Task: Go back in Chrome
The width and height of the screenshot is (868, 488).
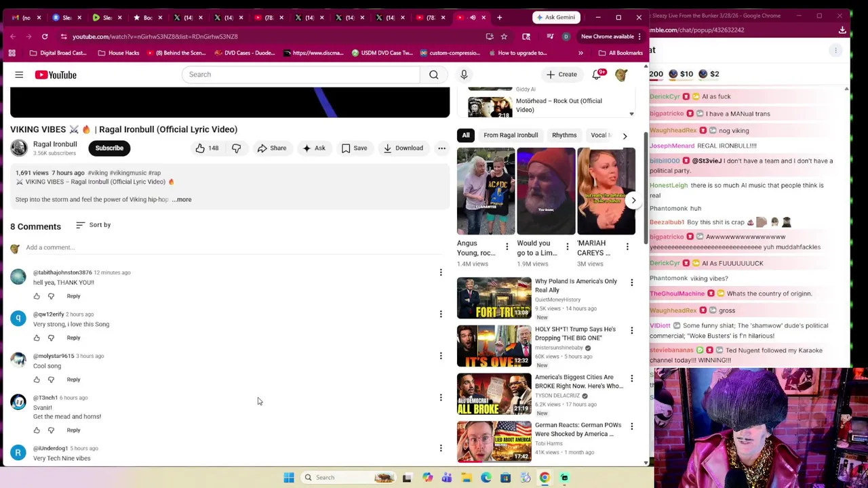Action: [13, 37]
